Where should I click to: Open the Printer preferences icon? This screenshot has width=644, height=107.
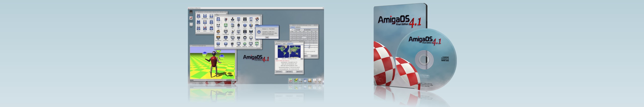(x=245, y=32)
